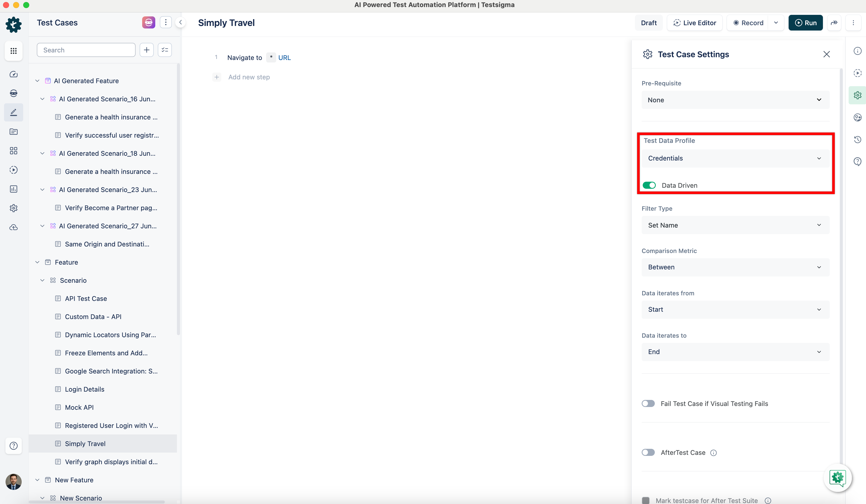Open test case info panel on right edge

tap(858, 50)
